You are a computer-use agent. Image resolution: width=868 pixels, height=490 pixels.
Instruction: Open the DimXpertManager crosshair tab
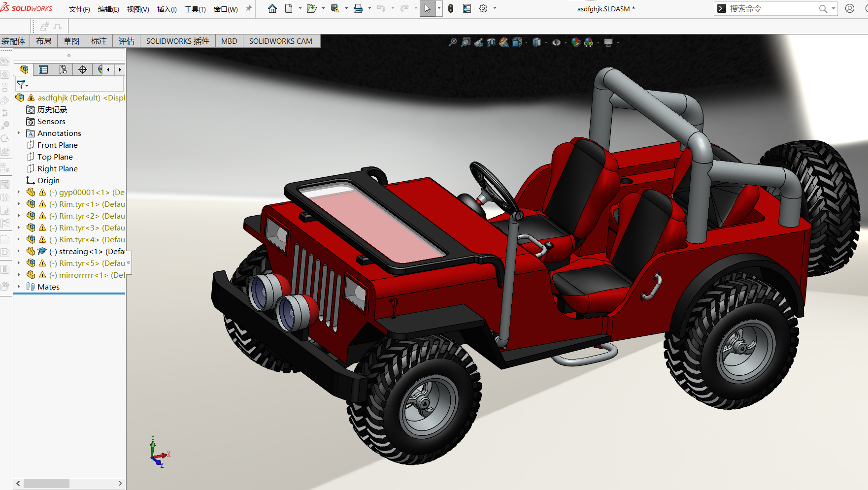pyautogui.click(x=83, y=69)
